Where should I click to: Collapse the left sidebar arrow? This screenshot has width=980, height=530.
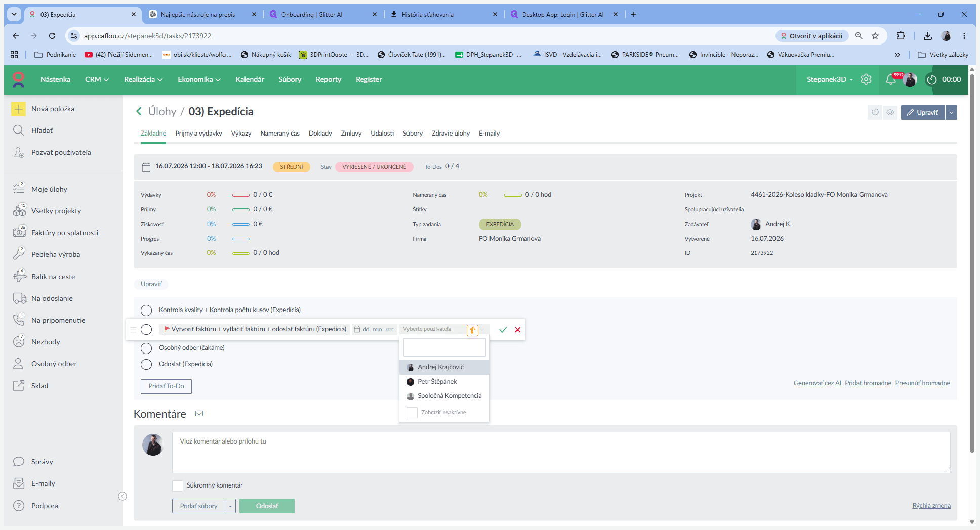pyautogui.click(x=123, y=496)
